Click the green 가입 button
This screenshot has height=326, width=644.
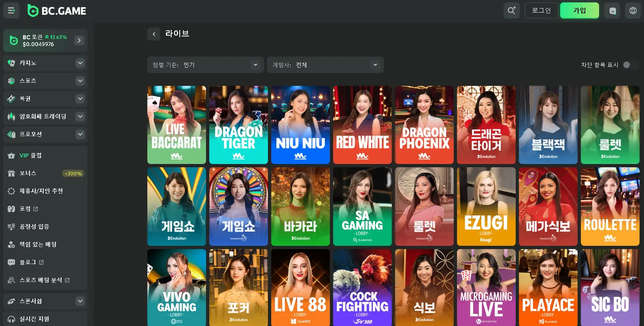[579, 11]
